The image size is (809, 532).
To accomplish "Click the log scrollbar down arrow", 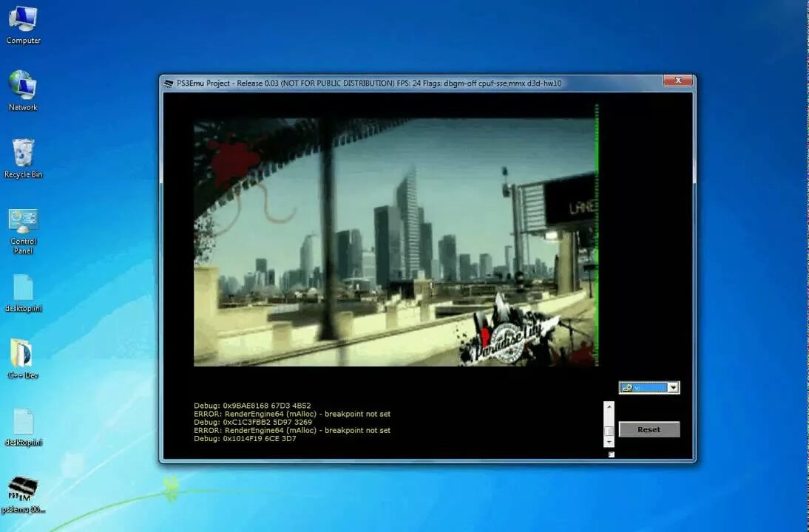I will coord(609,443).
